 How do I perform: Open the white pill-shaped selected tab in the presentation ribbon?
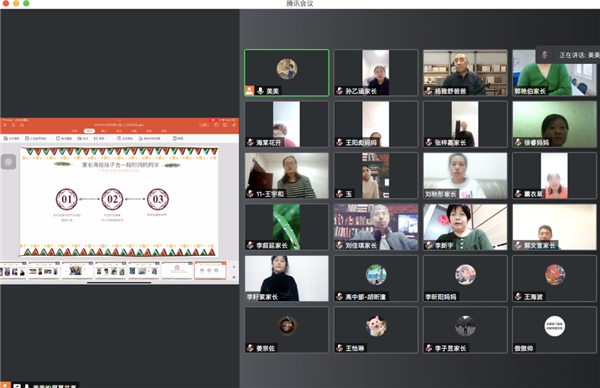click(x=89, y=131)
